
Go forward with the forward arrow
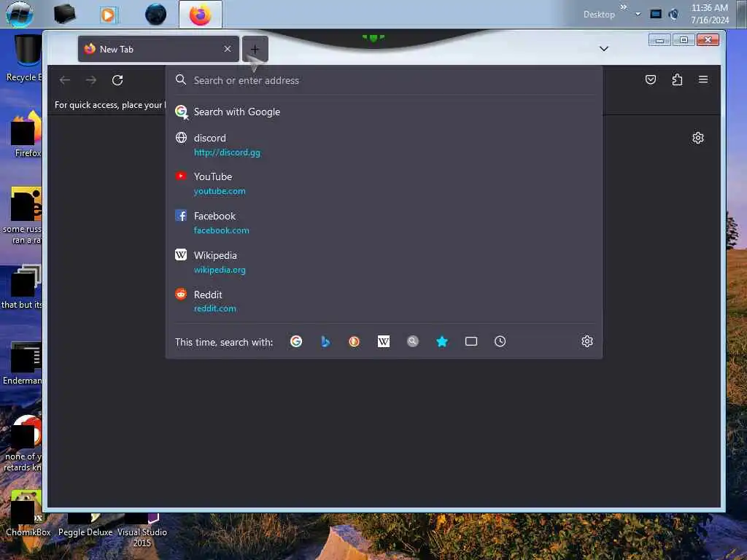click(91, 80)
